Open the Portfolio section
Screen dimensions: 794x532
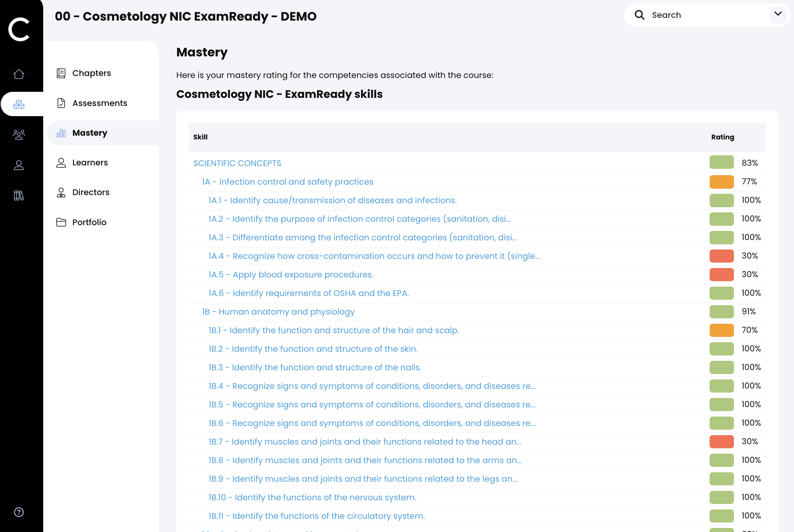tap(89, 222)
